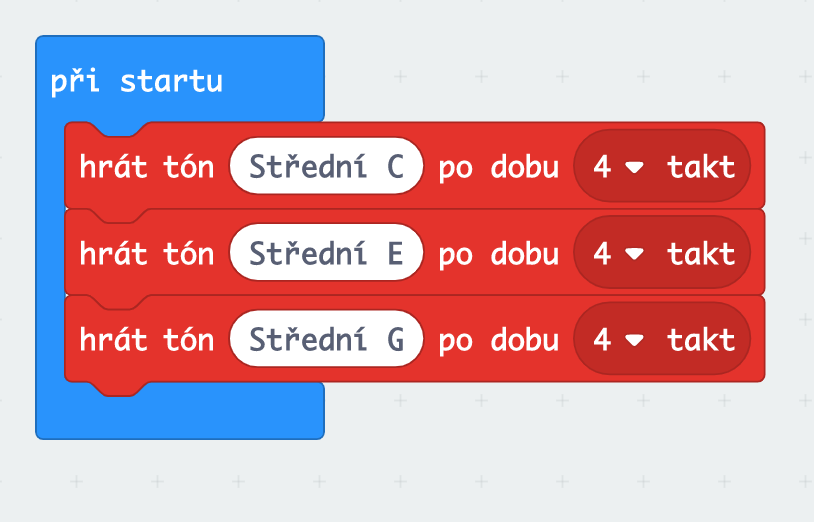
Task: Select third 'hrát tón' block by its label
Action: coord(146,340)
